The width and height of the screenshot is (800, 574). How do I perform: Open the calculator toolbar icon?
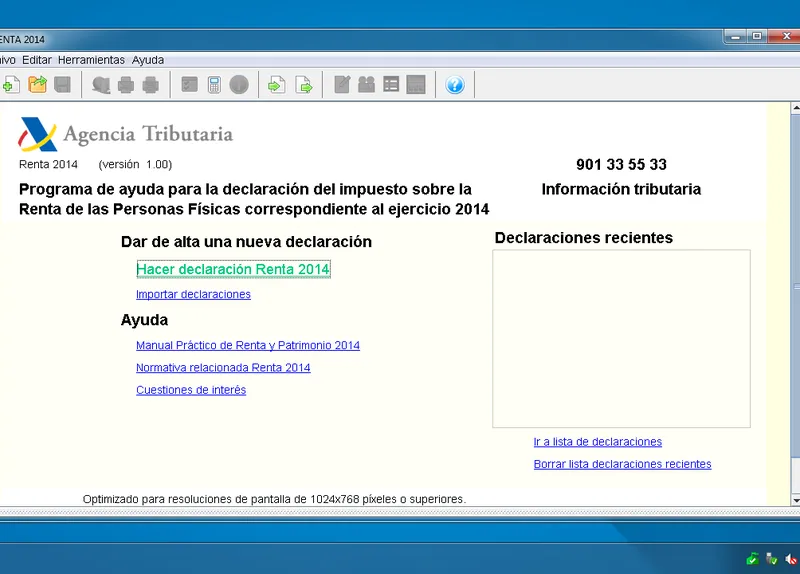(x=214, y=85)
